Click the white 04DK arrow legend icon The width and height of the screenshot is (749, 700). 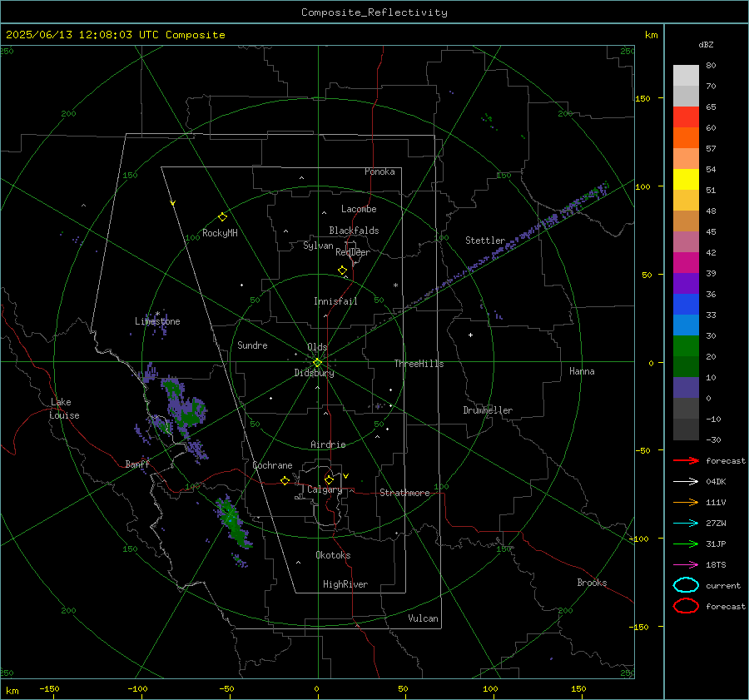click(686, 482)
